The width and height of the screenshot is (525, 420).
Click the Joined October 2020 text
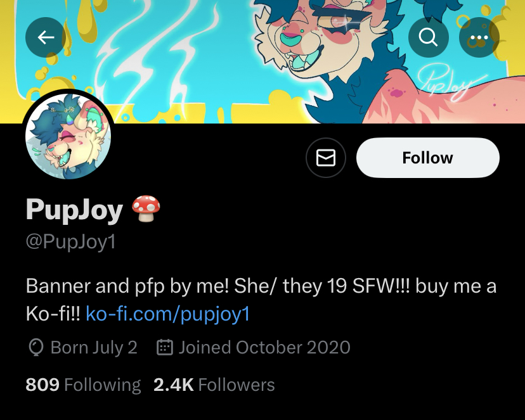[x=264, y=347]
